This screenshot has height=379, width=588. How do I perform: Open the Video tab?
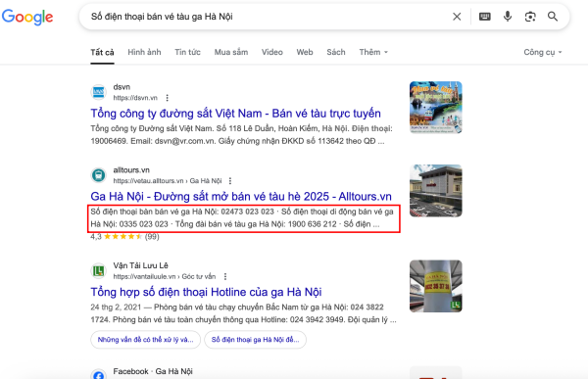click(x=272, y=52)
